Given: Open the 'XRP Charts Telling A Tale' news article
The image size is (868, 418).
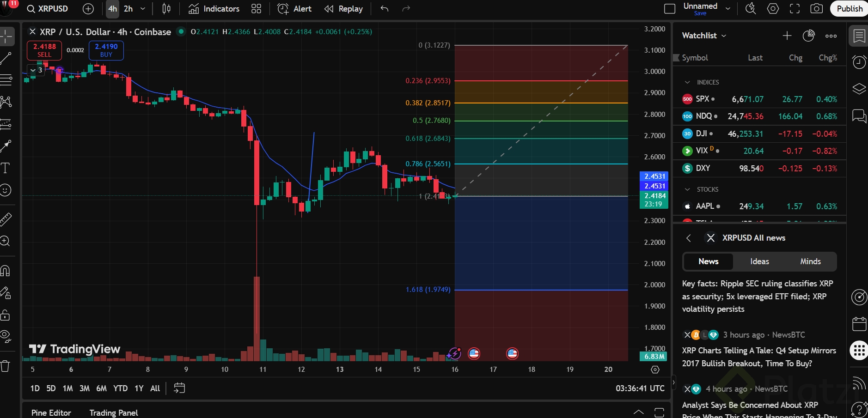Looking at the screenshot, I should point(759,357).
